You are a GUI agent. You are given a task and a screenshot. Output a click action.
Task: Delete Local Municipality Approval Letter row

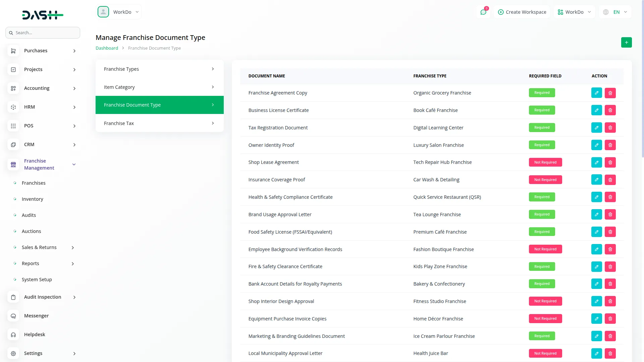click(610, 353)
